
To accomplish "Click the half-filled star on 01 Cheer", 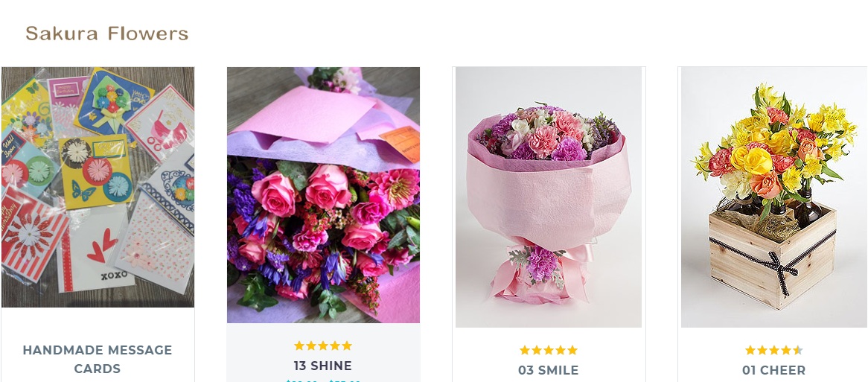I will pos(798,350).
